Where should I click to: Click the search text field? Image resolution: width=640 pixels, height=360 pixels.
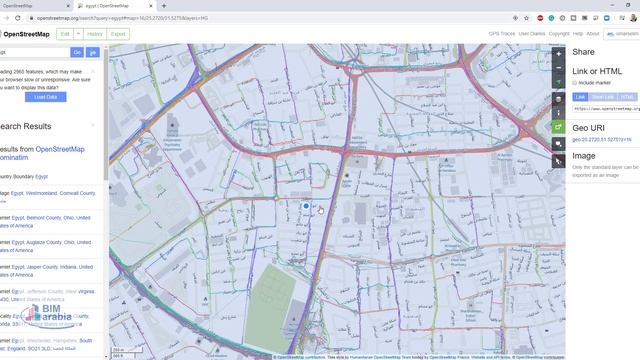coord(35,52)
